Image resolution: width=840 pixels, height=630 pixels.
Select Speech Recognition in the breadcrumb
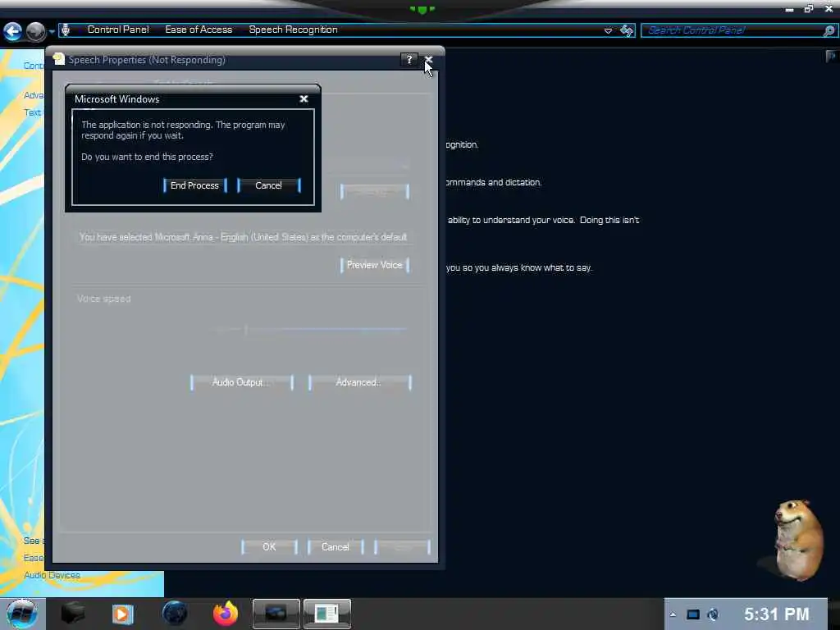coord(293,30)
